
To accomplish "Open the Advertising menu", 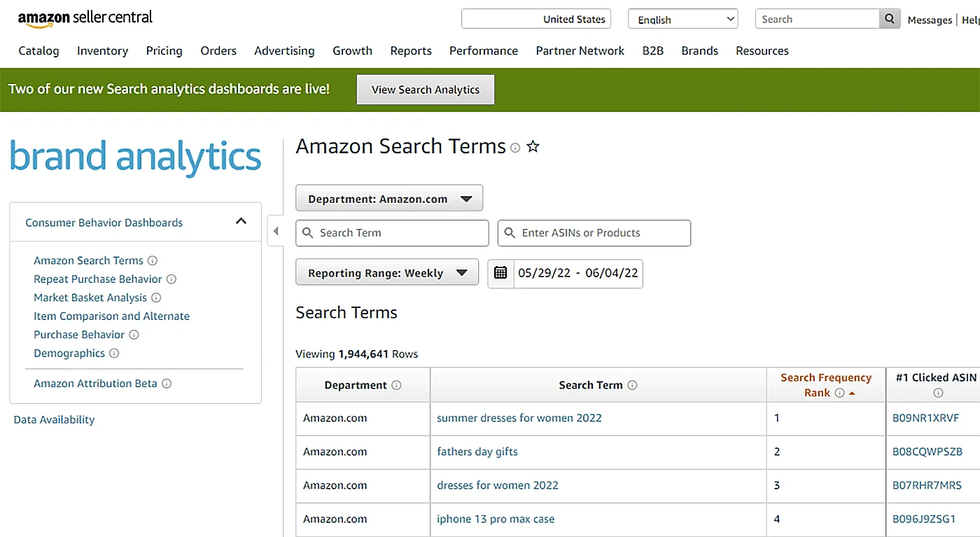I will [284, 50].
